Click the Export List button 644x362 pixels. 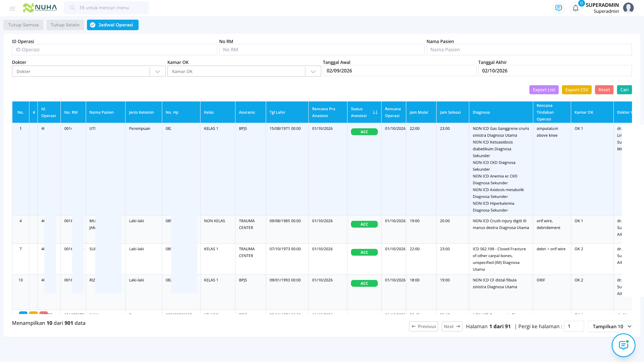coord(544,90)
